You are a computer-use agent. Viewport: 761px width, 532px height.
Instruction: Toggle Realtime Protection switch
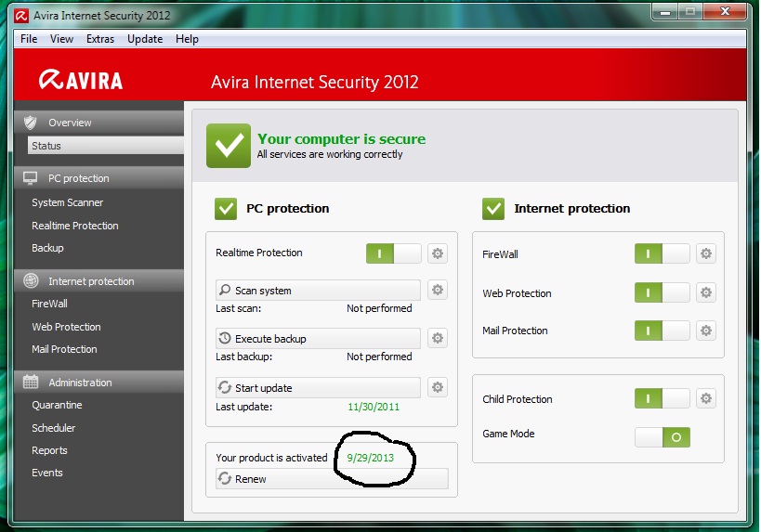[x=394, y=253]
